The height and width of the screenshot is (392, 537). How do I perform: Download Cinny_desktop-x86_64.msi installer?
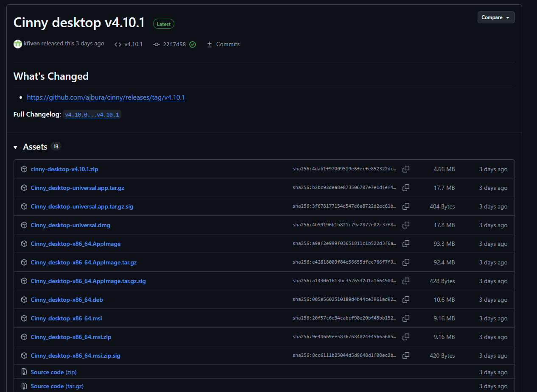pyautogui.click(x=67, y=318)
